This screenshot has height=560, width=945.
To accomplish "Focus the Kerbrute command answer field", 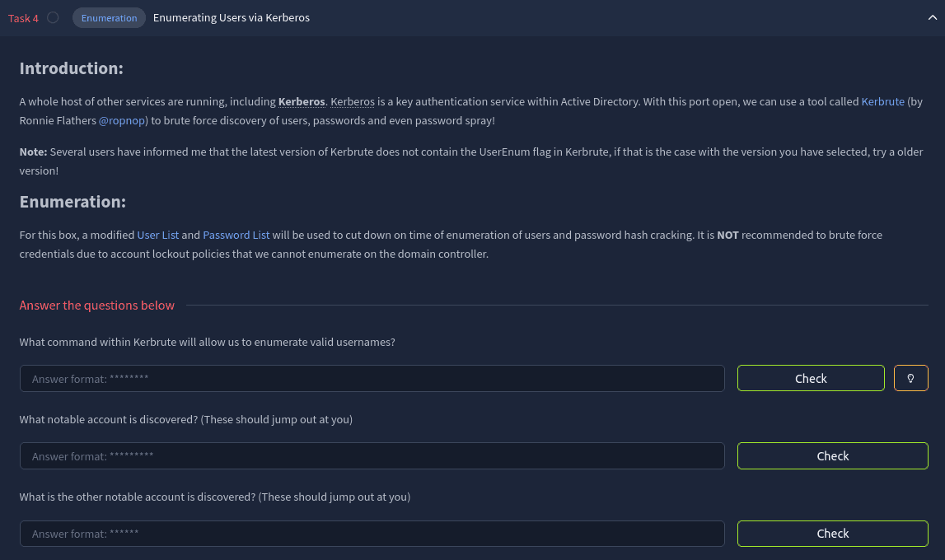I will pyautogui.click(x=372, y=379).
